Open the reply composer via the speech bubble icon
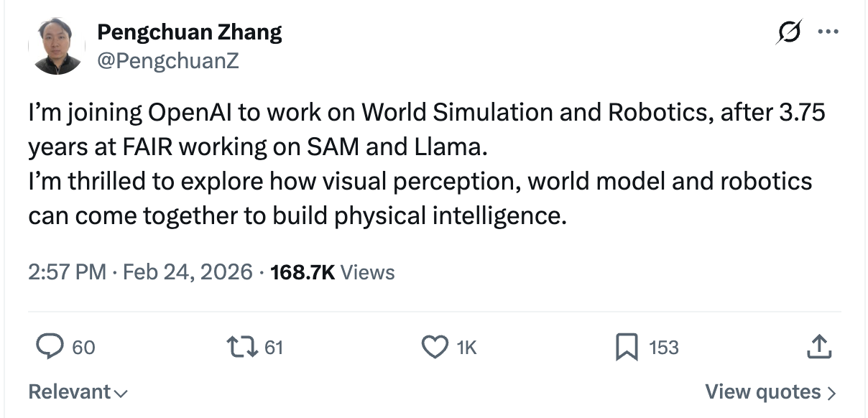Viewport: 868px width, 418px height. click(x=49, y=348)
